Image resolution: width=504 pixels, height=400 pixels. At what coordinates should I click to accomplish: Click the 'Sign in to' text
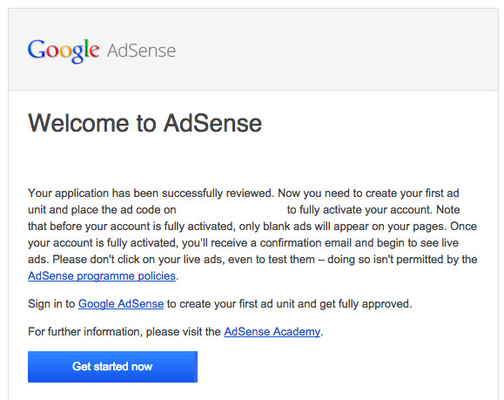point(52,304)
